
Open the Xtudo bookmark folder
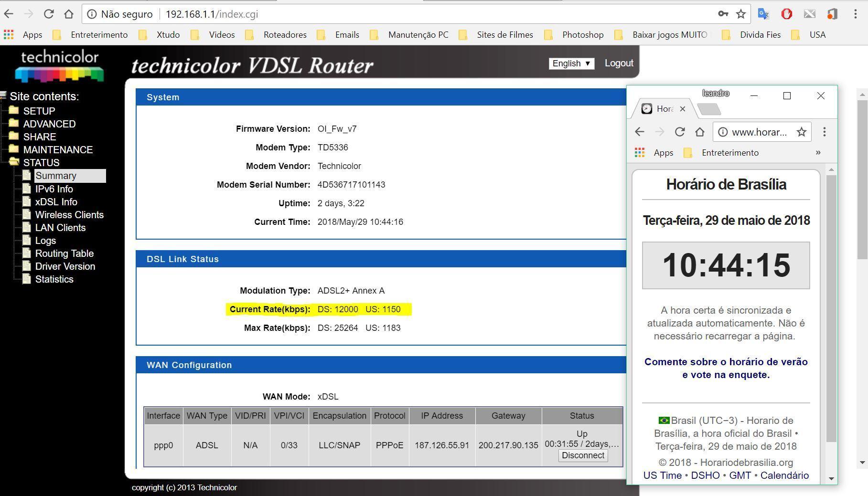click(159, 35)
